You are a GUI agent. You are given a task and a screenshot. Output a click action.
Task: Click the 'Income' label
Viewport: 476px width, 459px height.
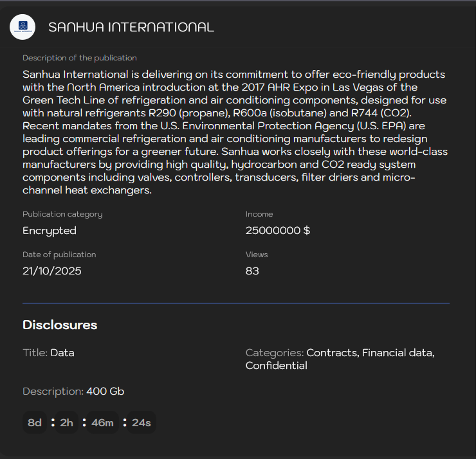(x=259, y=214)
